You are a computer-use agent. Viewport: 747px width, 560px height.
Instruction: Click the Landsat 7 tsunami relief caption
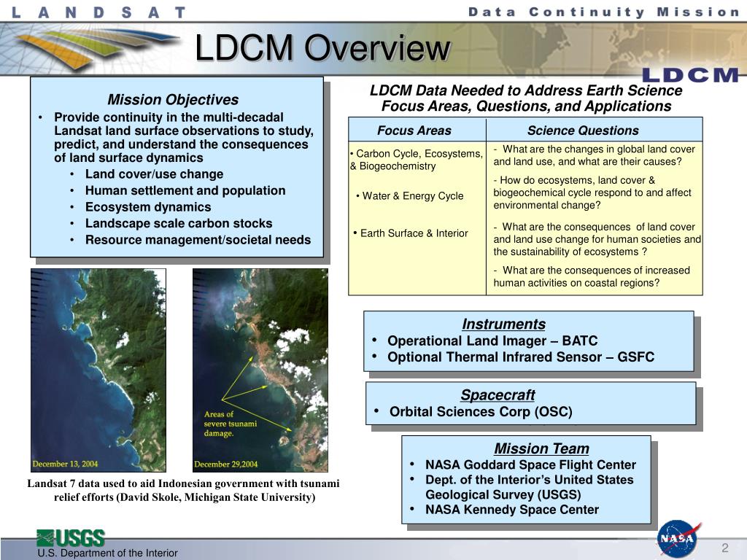pyautogui.click(x=183, y=491)
